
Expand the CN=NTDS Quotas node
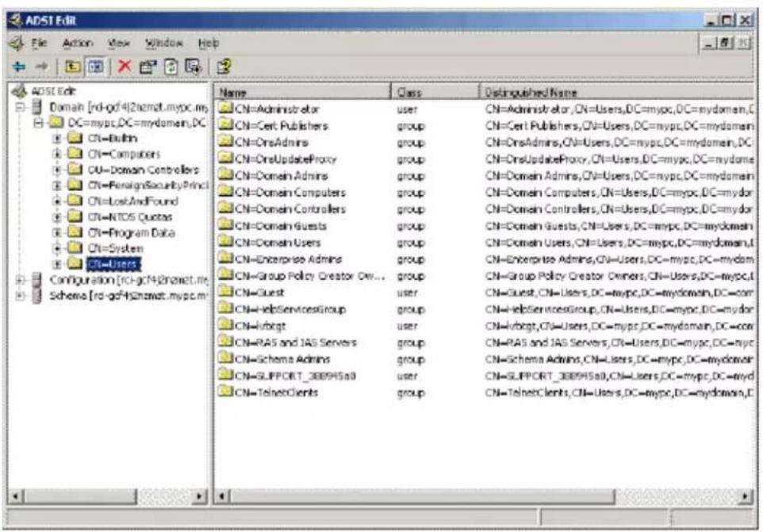(57, 217)
